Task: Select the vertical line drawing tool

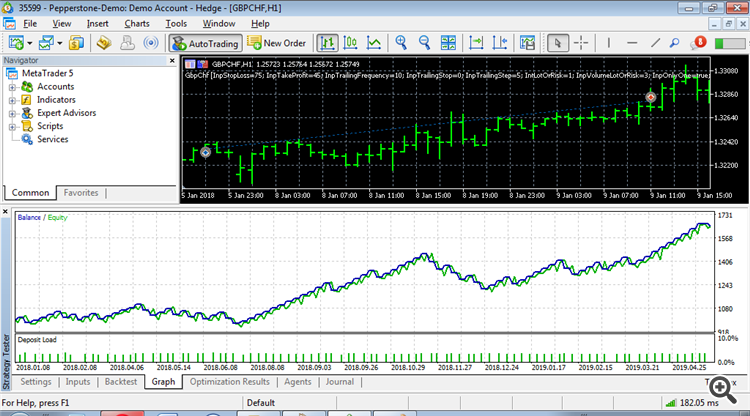Action: coord(608,43)
